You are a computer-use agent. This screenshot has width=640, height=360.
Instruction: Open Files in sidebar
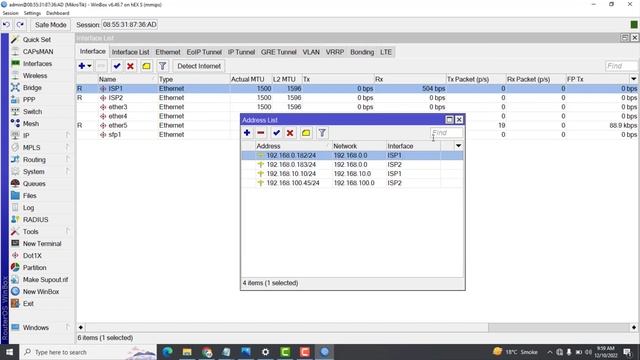30,196
